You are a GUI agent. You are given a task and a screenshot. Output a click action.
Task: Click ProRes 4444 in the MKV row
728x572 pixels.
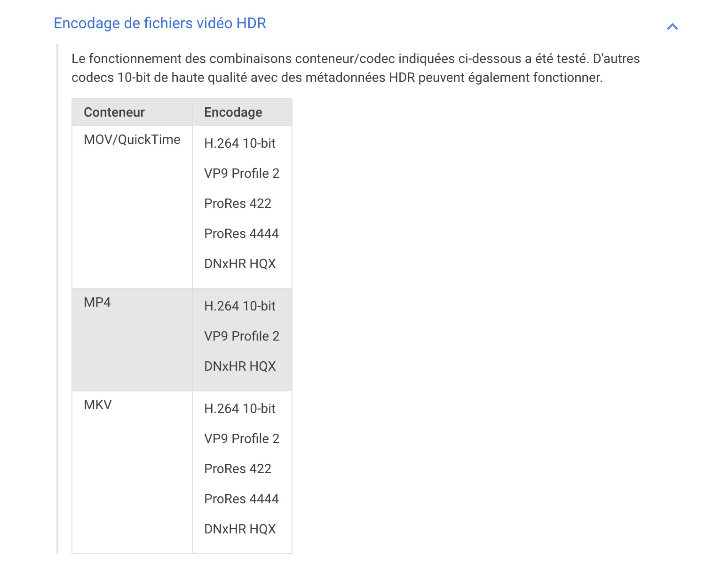pyautogui.click(x=241, y=499)
